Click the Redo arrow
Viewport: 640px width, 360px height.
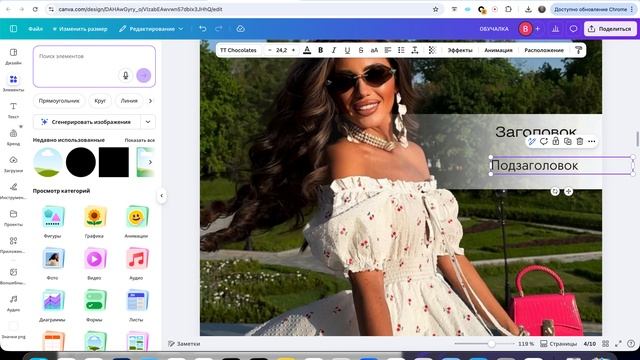tap(219, 29)
